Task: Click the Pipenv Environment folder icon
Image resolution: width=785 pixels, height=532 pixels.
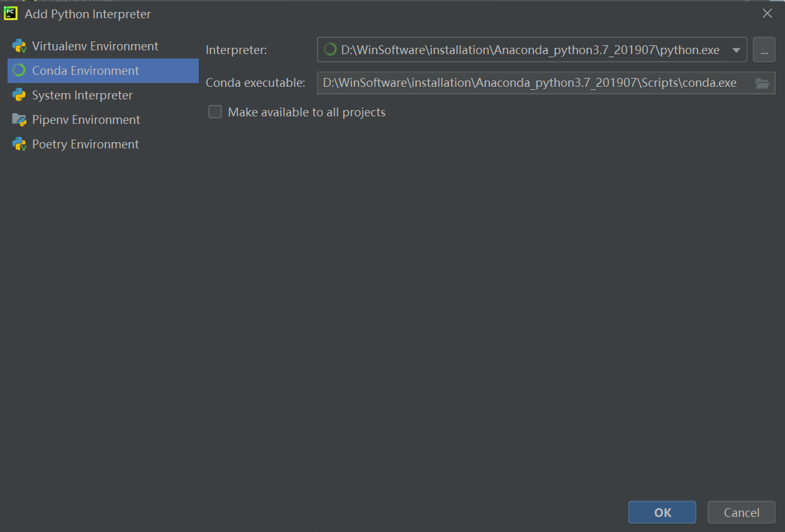Action: 19,119
